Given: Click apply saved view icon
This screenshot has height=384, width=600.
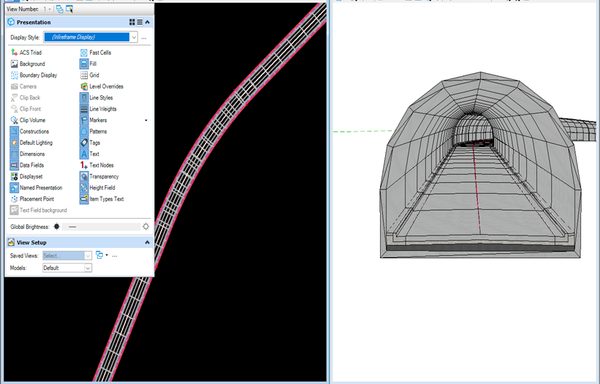Looking at the screenshot, I should tap(99, 255).
